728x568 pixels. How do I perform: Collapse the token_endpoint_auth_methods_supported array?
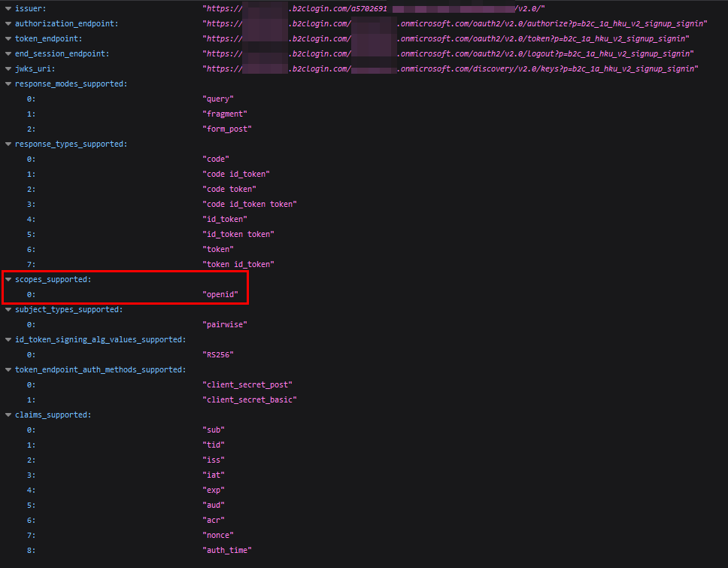coord(7,369)
